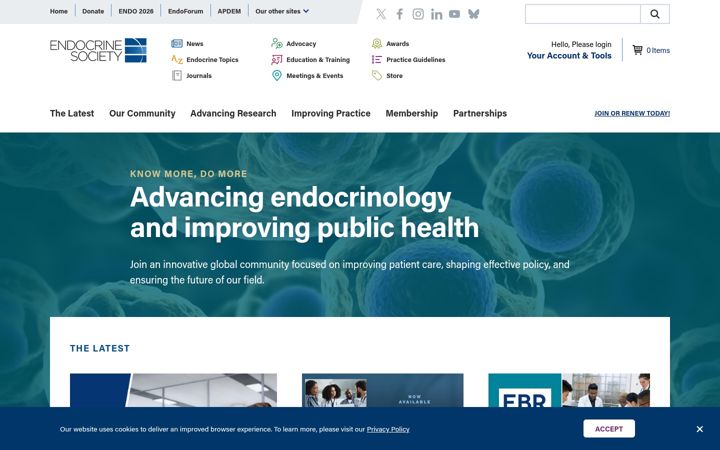
Task: Open the Improving Practice menu
Action: point(331,113)
